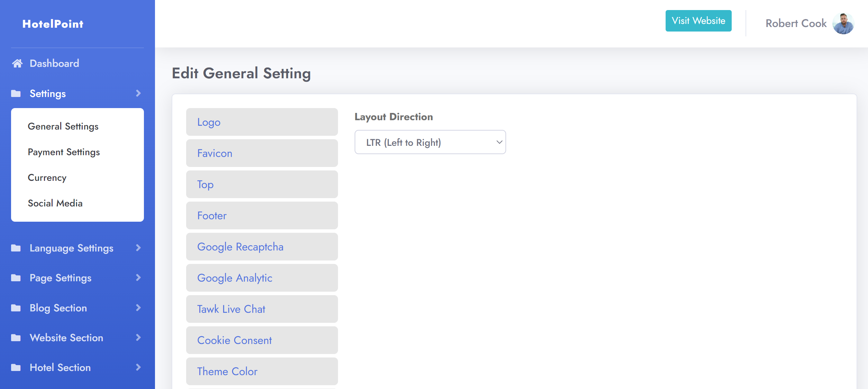This screenshot has height=389, width=868.
Task: Open Robert Cook profile avatar
Action: click(843, 24)
